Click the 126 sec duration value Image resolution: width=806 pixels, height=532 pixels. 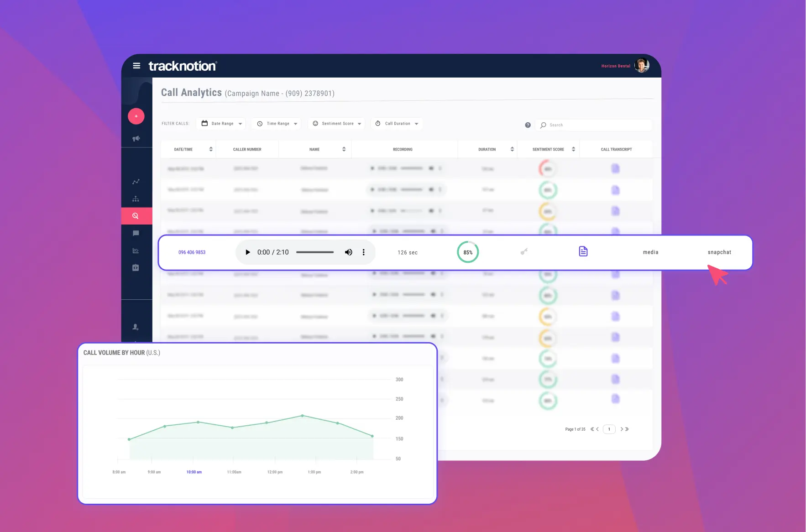pos(408,252)
